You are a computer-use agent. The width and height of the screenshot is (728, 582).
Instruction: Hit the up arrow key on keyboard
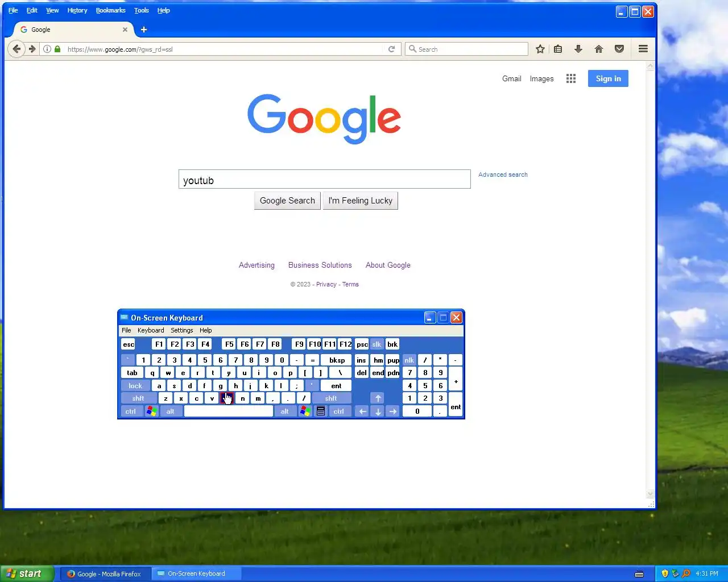(378, 398)
